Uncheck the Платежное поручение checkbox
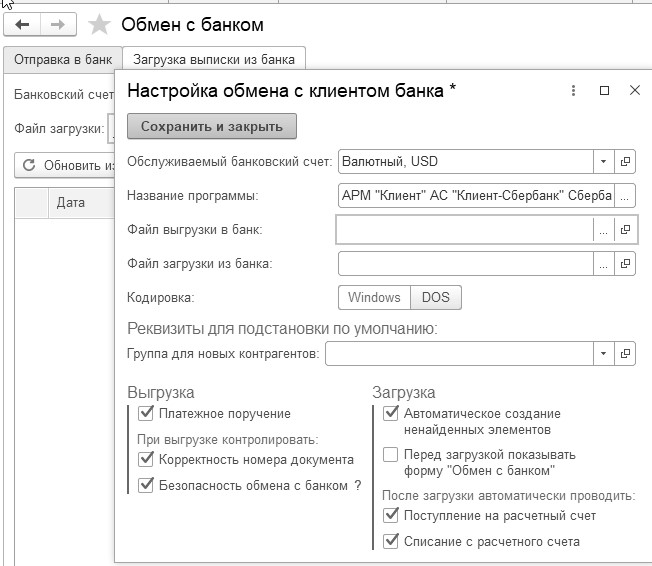Viewport: 652px width, 566px height. click(x=147, y=413)
